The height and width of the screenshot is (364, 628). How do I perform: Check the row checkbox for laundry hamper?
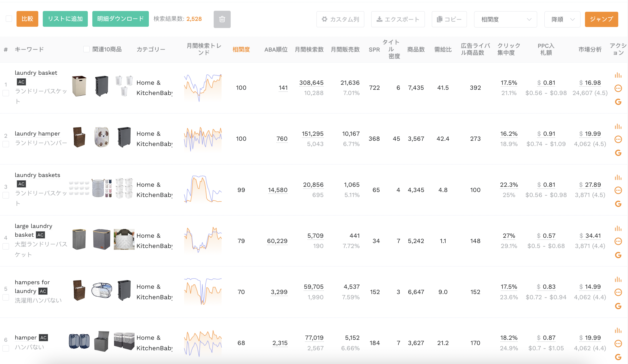(6, 144)
